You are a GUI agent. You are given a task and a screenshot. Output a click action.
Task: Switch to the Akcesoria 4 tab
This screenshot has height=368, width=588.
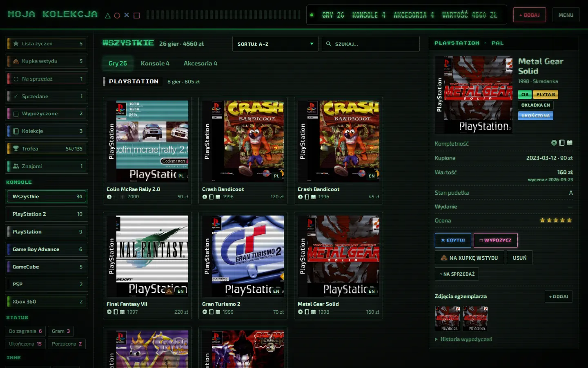(200, 63)
